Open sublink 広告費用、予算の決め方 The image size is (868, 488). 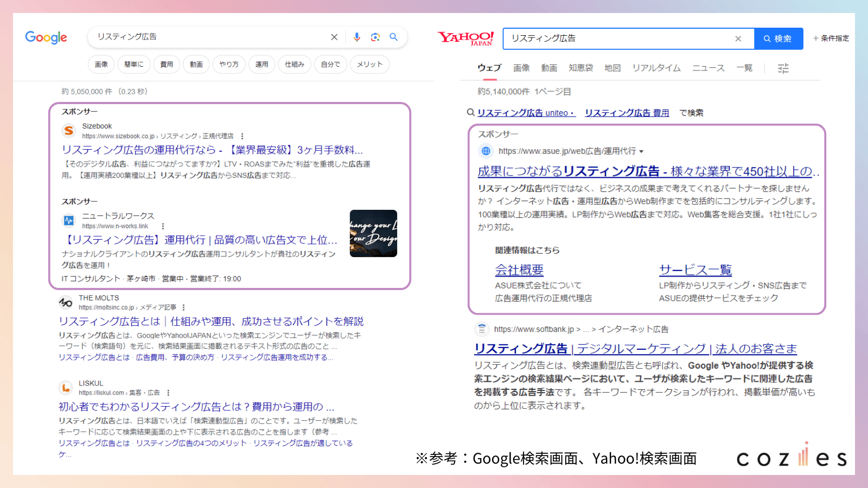[x=175, y=357]
